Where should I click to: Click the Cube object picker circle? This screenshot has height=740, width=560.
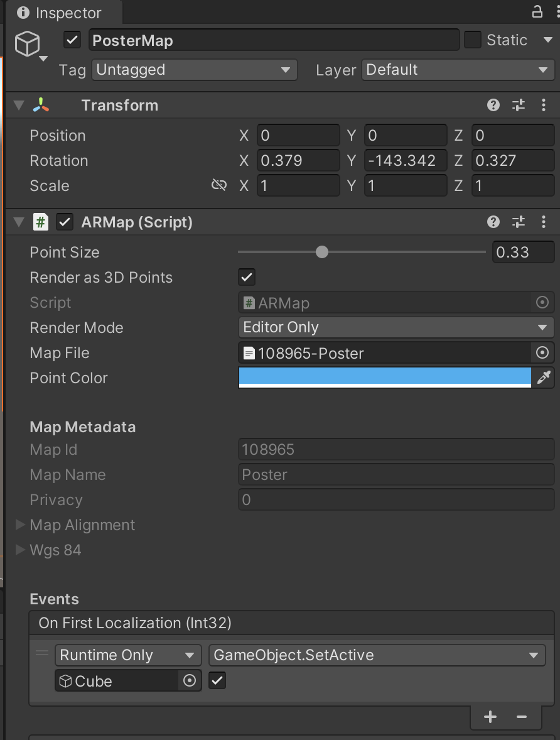189,680
